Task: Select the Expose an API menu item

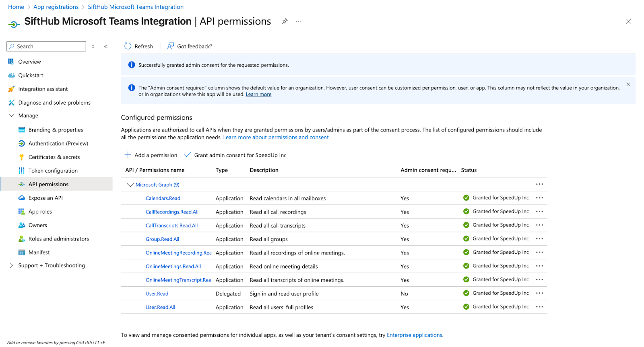Action: pos(45,198)
